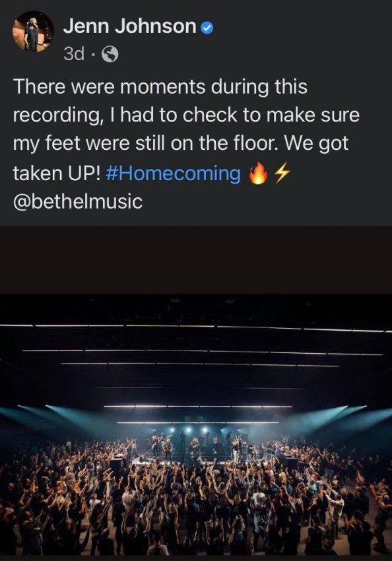Click the black area above the photo
Viewport: 392px width, 561px height.
(196, 260)
